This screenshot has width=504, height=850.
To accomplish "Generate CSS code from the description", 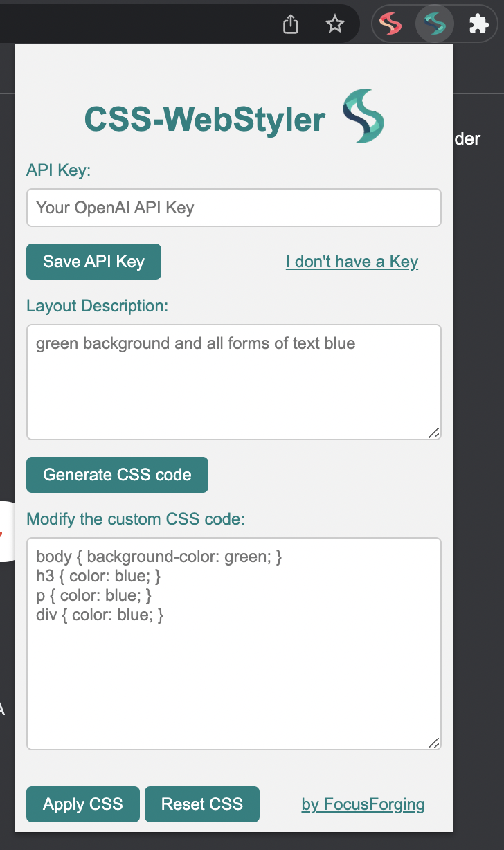I will pyautogui.click(x=117, y=475).
